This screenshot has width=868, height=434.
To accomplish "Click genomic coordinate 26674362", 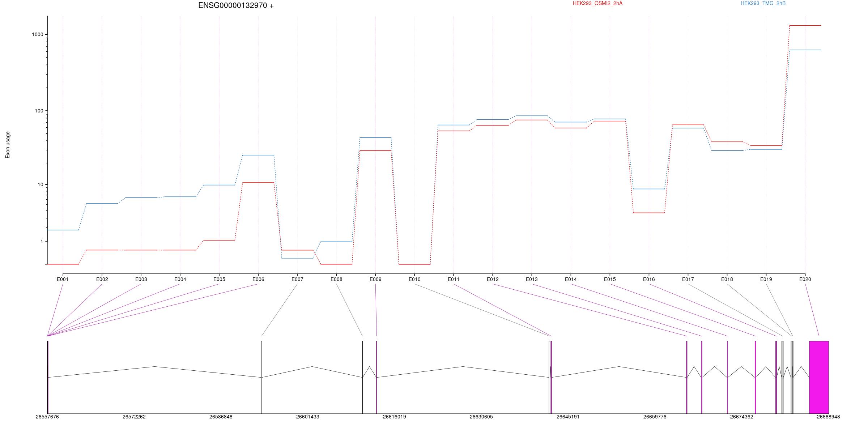I will (742, 417).
